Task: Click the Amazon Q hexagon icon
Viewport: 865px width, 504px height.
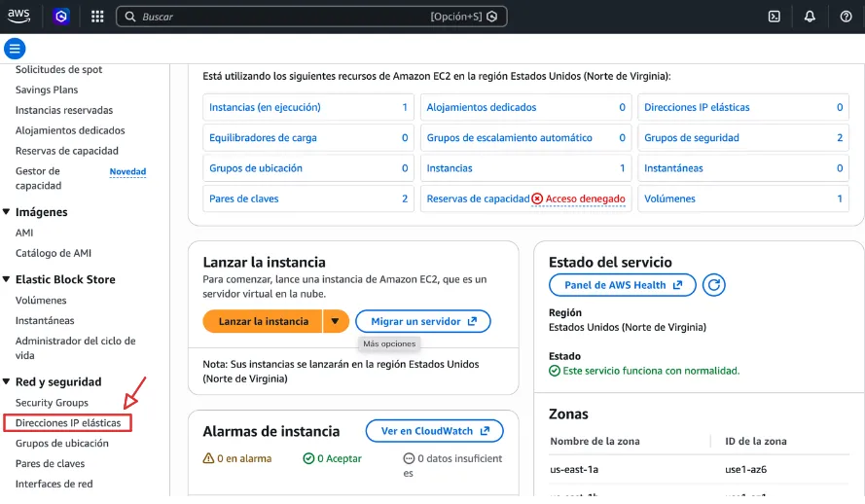Action: point(61,17)
